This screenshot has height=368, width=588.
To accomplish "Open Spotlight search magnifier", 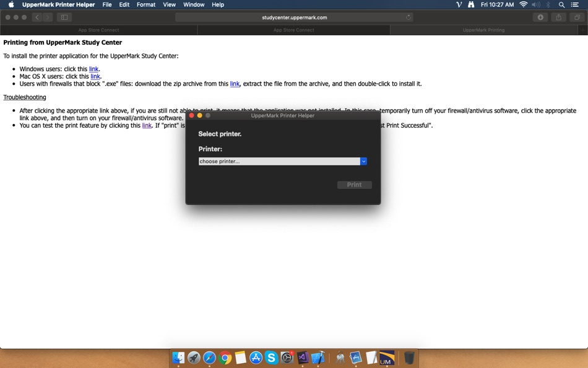I will pyautogui.click(x=561, y=4).
